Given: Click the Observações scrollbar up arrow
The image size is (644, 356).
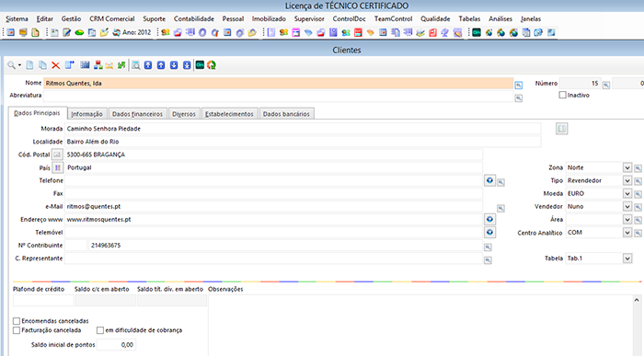Looking at the screenshot, I should [x=637, y=300].
